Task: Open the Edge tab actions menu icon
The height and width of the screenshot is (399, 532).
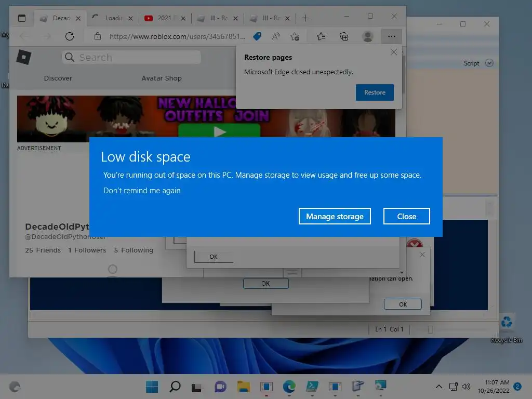Action: click(x=22, y=18)
